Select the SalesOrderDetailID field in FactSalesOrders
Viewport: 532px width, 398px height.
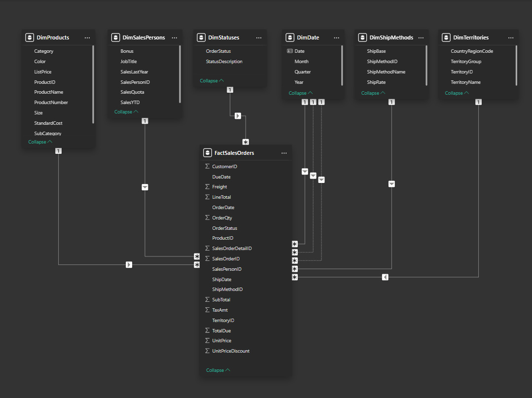click(232, 249)
